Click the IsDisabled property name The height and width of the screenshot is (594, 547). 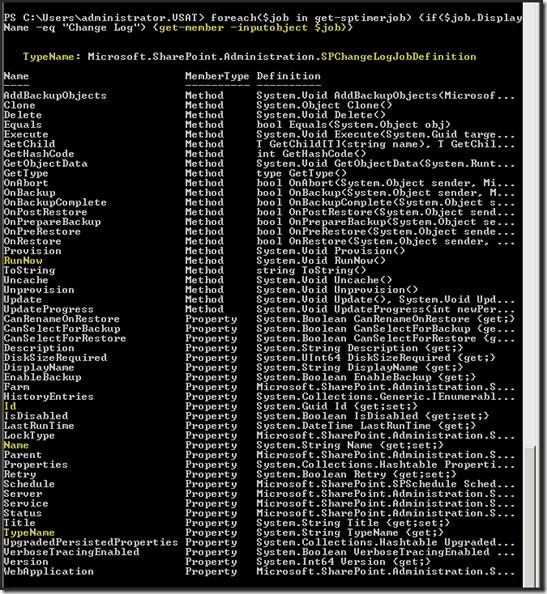(x=36, y=416)
